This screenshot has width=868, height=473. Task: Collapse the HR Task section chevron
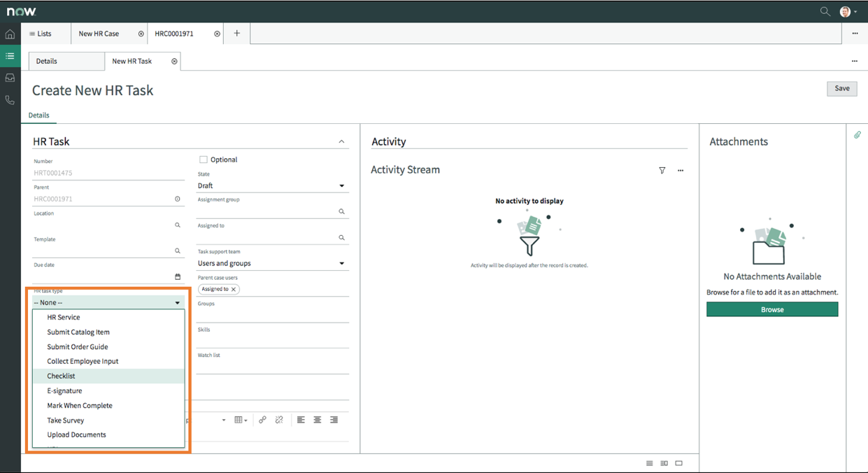[x=341, y=141]
